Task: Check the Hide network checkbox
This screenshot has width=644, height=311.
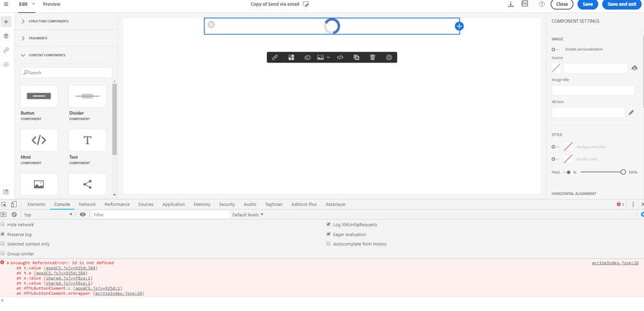Action: pyautogui.click(x=3, y=225)
